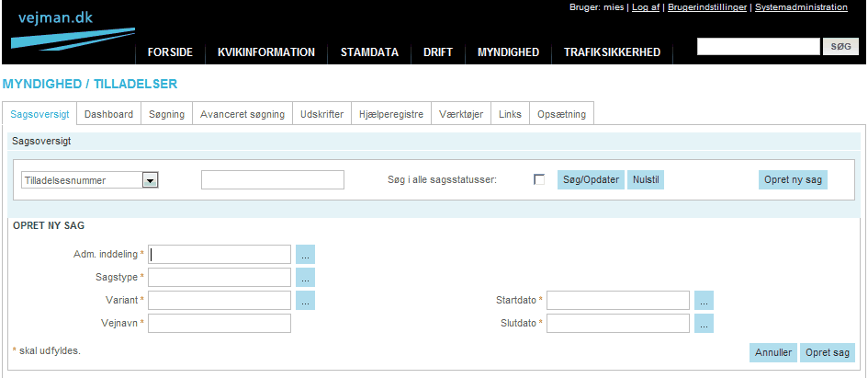The height and width of the screenshot is (378, 868).
Task: Enable 'Søg i alle sagsstatusser' checkbox
Action: [x=539, y=179]
